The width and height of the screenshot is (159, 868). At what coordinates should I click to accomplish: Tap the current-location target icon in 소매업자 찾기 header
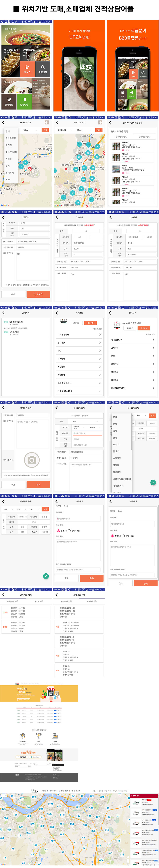47,122
